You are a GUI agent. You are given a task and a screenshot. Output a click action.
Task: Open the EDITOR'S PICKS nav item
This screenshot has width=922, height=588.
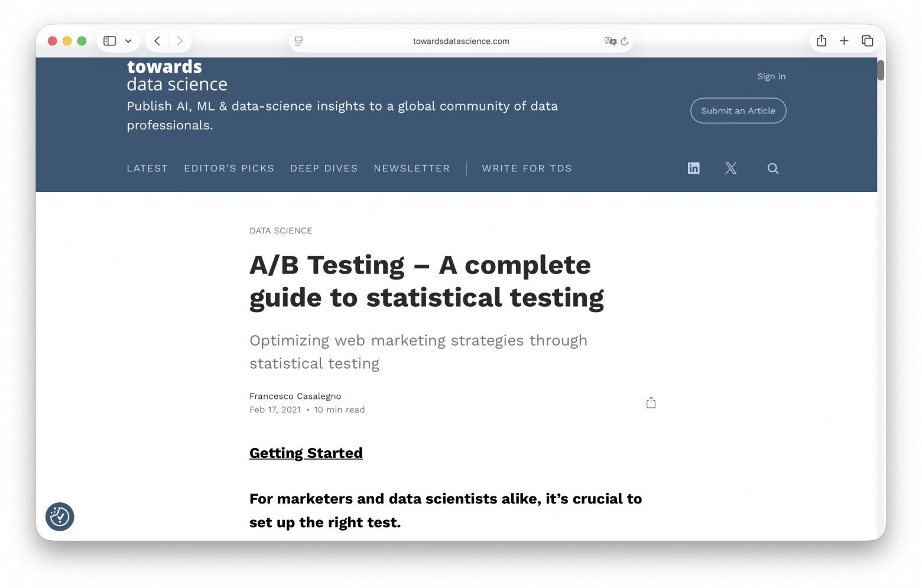point(229,168)
